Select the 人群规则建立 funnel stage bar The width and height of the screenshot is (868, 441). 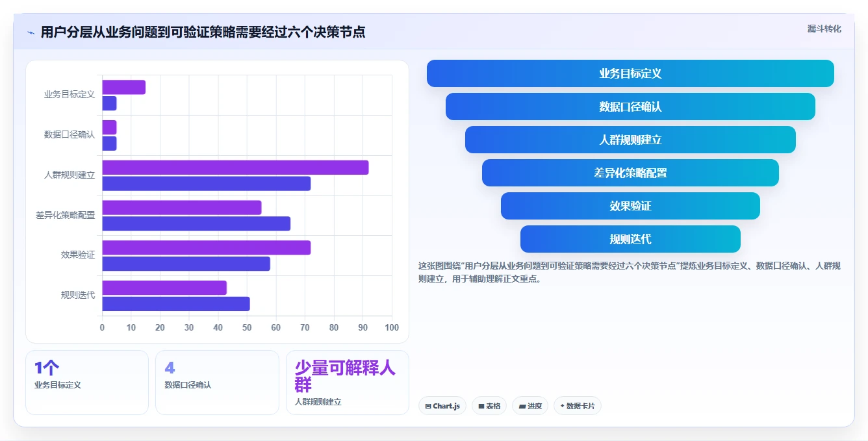coord(630,140)
